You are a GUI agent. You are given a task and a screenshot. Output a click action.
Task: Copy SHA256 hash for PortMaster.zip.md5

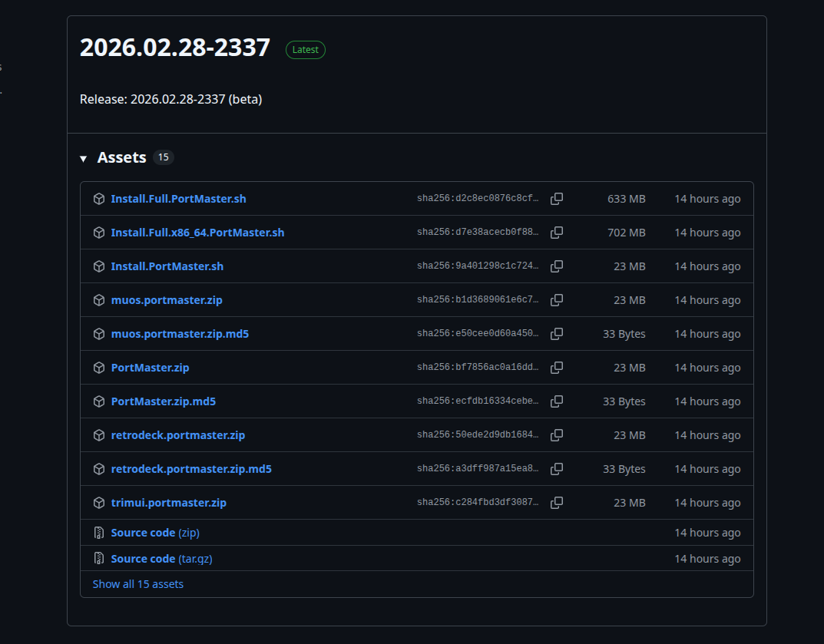click(557, 401)
